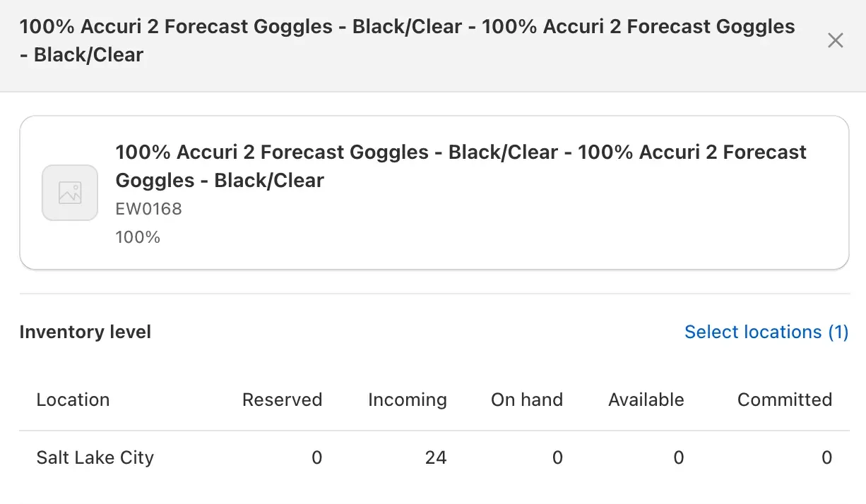Image resolution: width=866 pixels, height=504 pixels.
Task: Click the 100% vendor label under the SKU
Action: pyautogui.click(x=138, y=237)
